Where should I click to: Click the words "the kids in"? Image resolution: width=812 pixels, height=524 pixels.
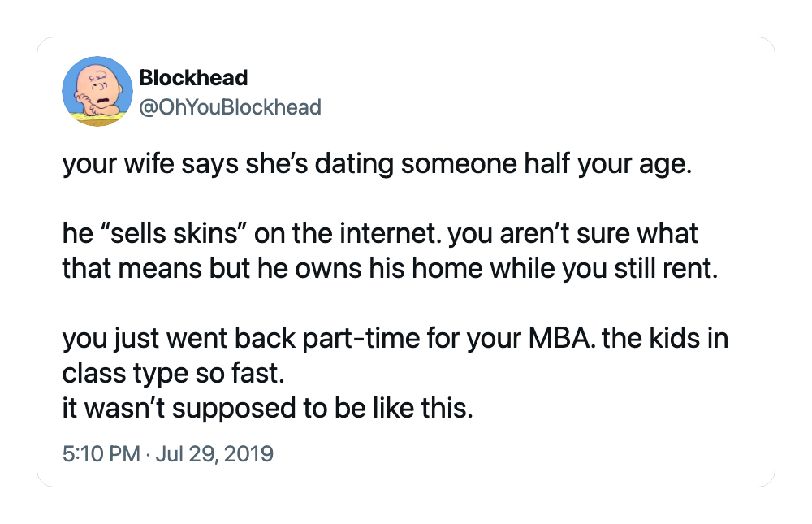666,339
